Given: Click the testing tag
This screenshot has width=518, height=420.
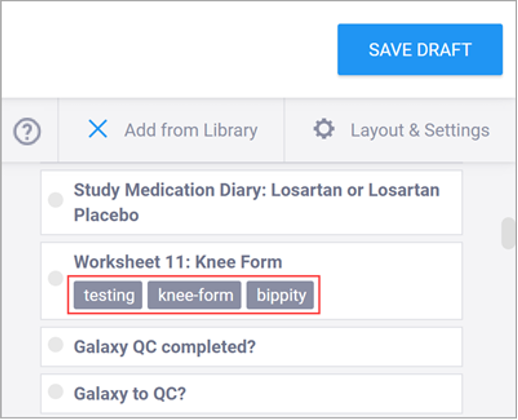Looking at the screenshot, I should 108,295.
